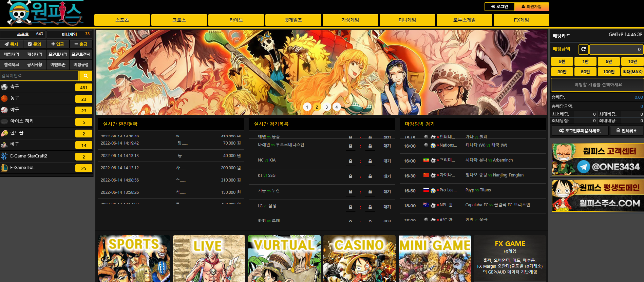The image size is (644, 282).
Task: Select the baseball icon for 야구
Action: pyautogui.click(x=4, y=110)
